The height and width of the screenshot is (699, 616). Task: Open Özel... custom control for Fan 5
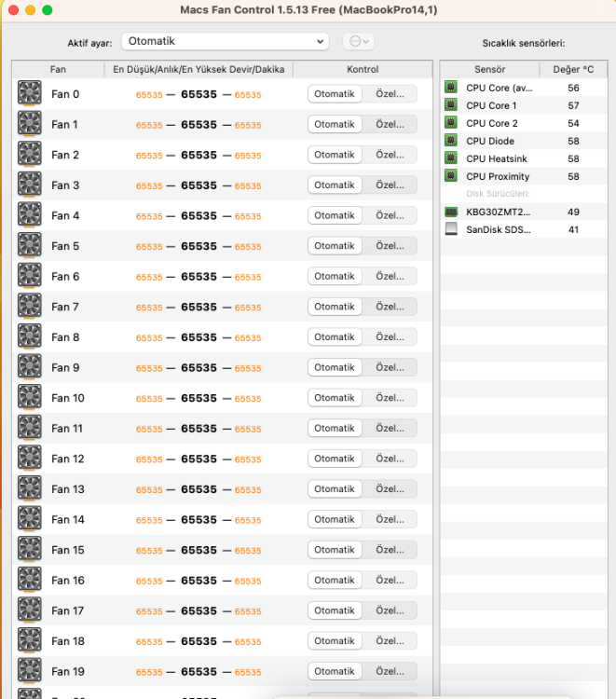[390, 246]
